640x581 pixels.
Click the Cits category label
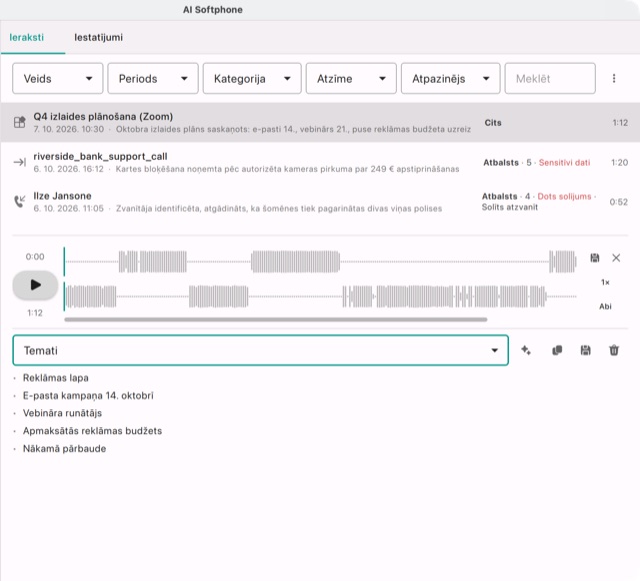point(493,122)
